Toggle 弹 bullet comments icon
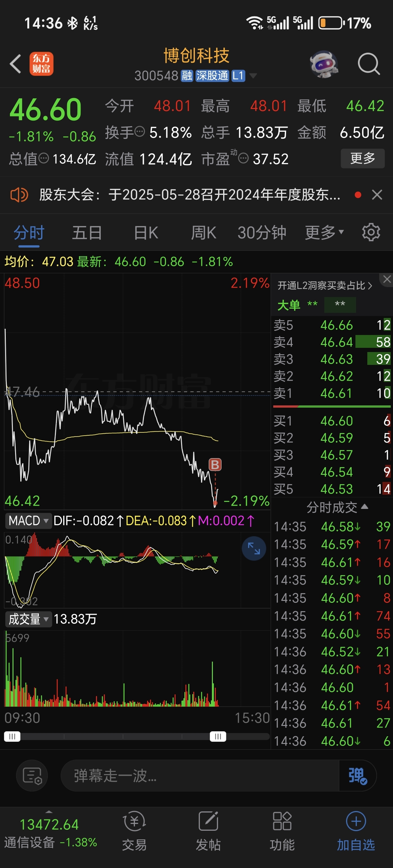393x868 pixels. [x=357, y=776]
